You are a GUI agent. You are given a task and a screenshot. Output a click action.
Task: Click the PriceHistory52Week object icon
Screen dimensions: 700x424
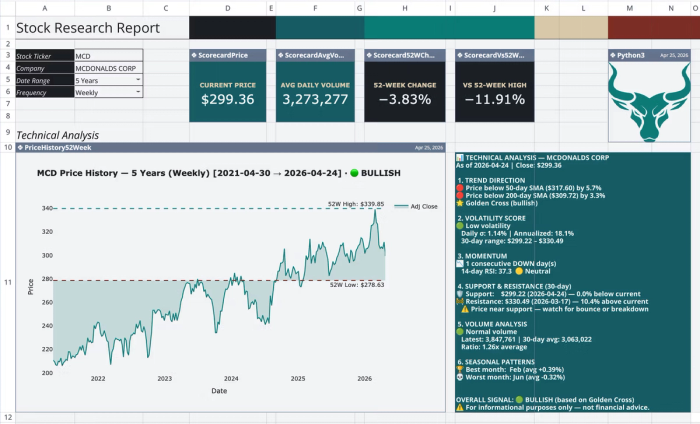pyautogui.click(x=20, y=147)
